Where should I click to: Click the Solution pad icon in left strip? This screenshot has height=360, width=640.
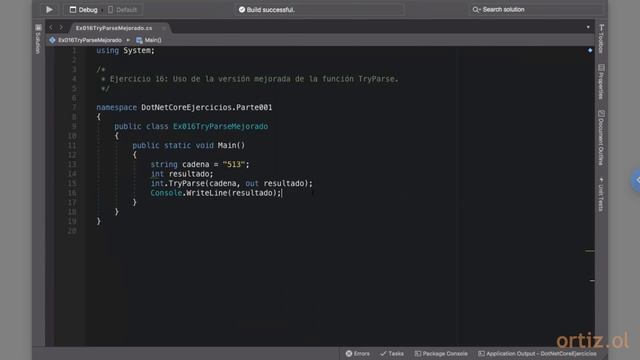pos(38,27)
